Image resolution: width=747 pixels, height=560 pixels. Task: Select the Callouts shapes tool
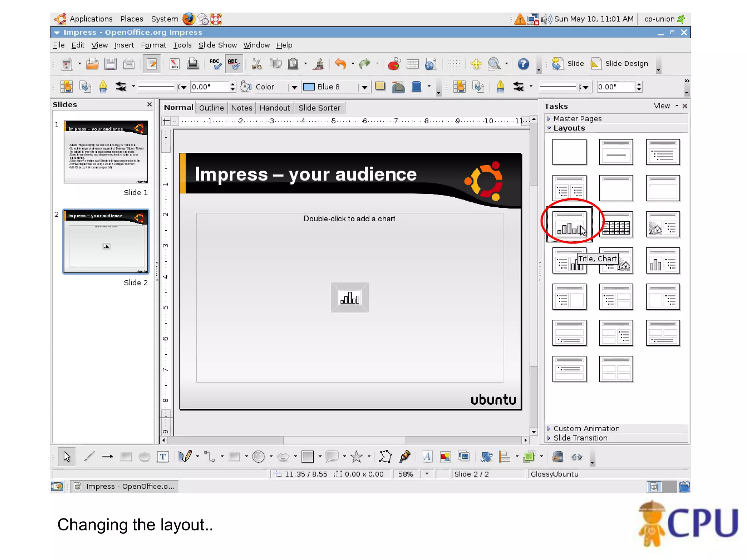point(332,456)
